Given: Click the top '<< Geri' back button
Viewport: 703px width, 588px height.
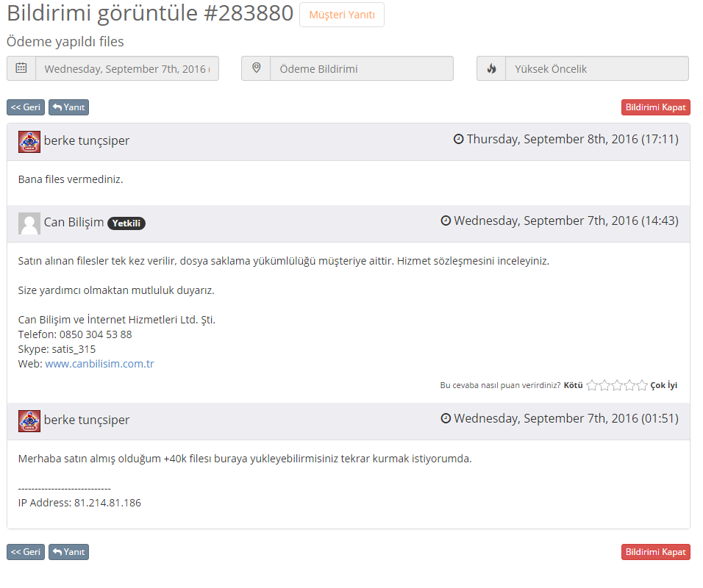Looking at the screenshot, I should 26,107.
